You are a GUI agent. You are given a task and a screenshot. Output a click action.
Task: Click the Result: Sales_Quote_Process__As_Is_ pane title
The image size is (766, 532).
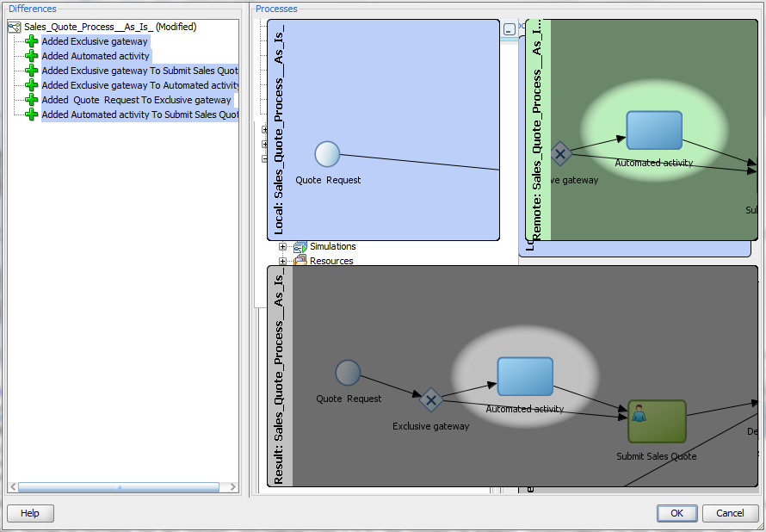click(x=279, y=380)
